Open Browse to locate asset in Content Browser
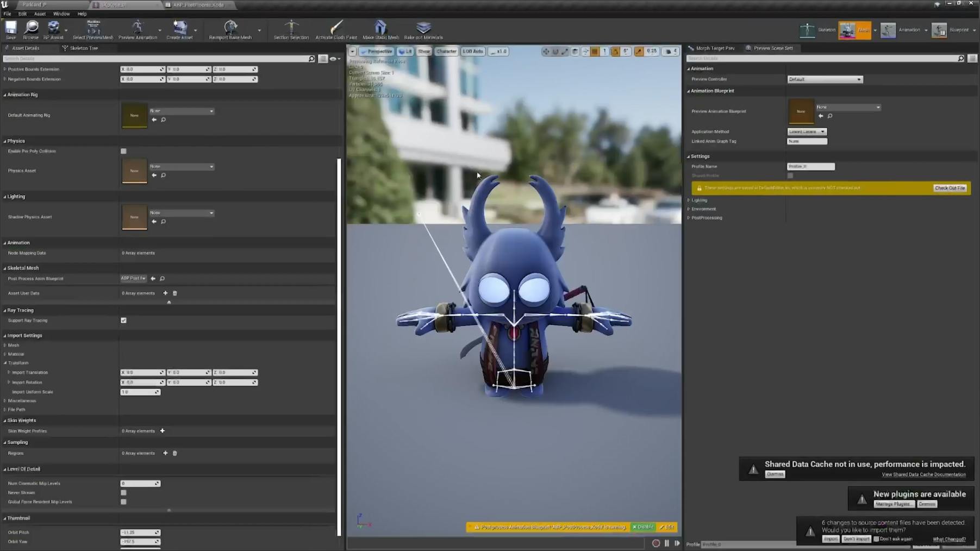Screen dimensions: 980x551 pos(31,29)
